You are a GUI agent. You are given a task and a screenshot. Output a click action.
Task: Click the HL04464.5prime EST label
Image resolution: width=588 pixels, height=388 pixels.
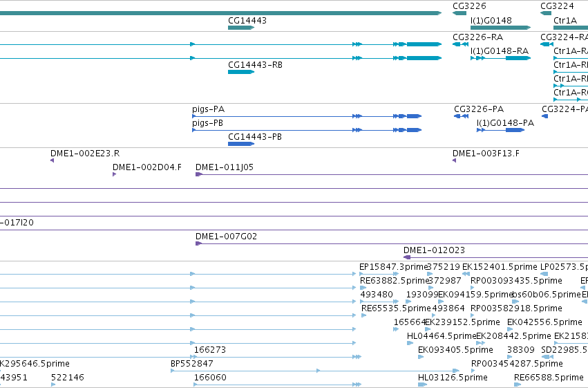pos(442,336)
